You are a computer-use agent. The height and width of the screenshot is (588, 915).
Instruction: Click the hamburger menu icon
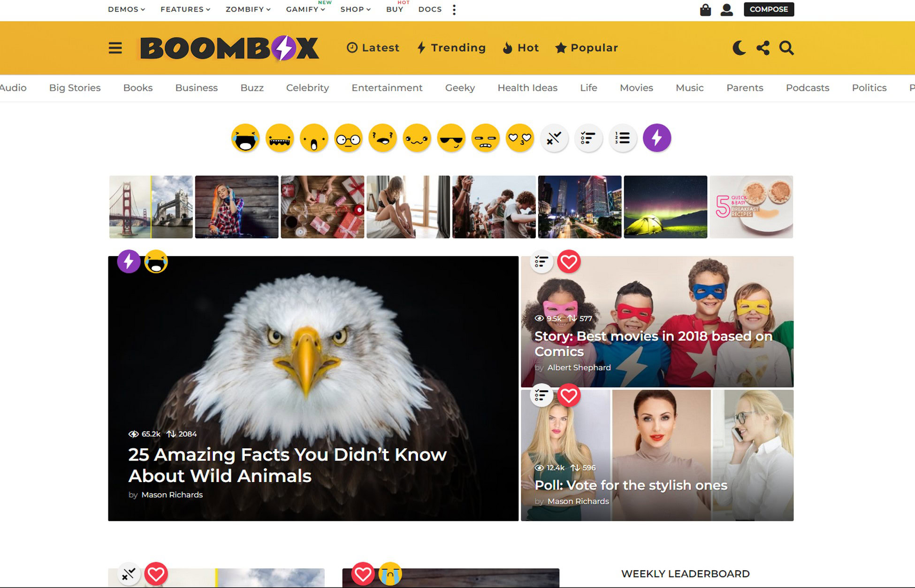[115, 47]
